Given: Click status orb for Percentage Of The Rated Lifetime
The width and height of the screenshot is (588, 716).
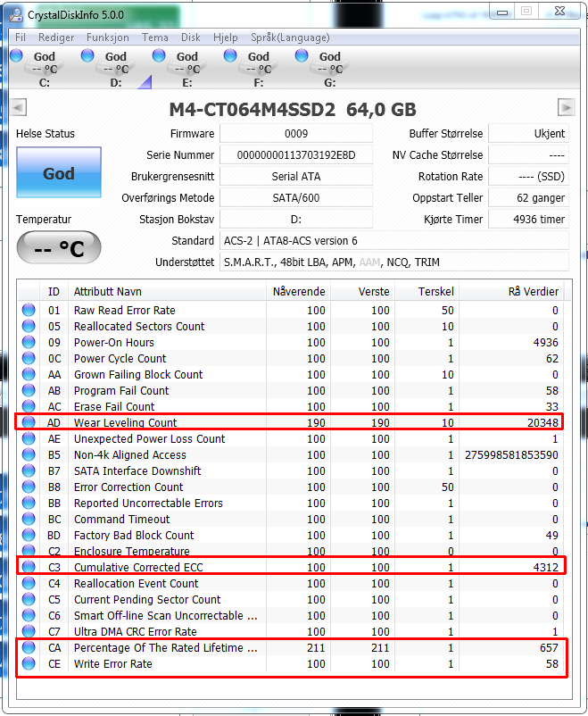Looking at the screenshot, I should (29, 647).
